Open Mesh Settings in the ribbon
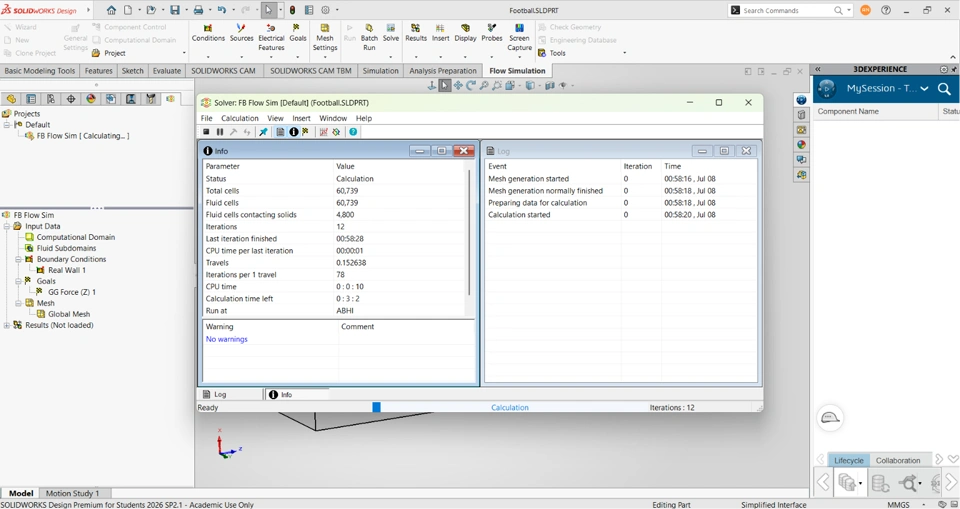The width and height of the screenshot is (960, 509). tap(324, 37)
